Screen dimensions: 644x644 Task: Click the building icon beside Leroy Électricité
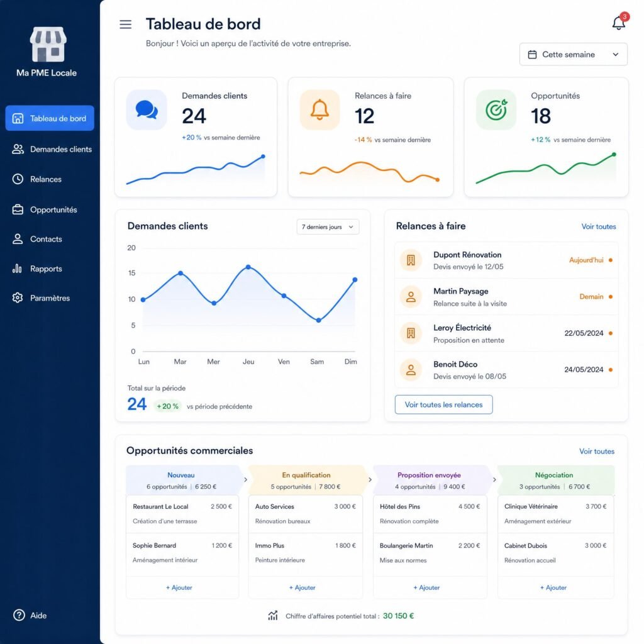[x=411, y=333]
